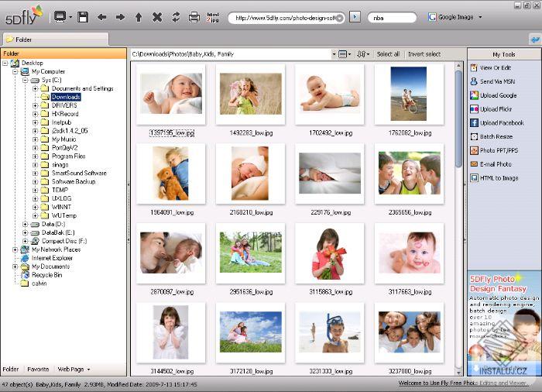Image resolution: width=542 pixels, height=392 pixels.
Task: Select the WUTemp folder in the tree
Action: point(64,215)
